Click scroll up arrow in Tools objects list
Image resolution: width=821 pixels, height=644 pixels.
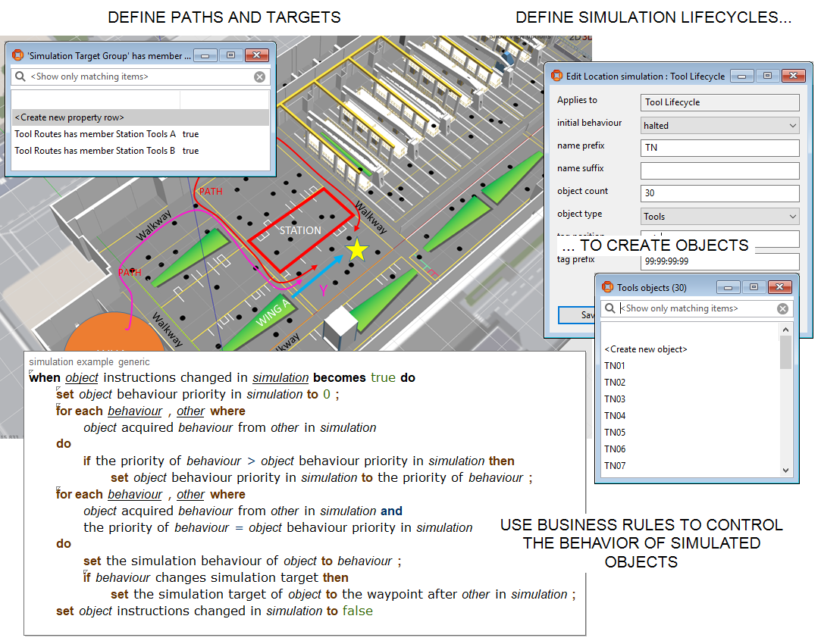(785, 330)
